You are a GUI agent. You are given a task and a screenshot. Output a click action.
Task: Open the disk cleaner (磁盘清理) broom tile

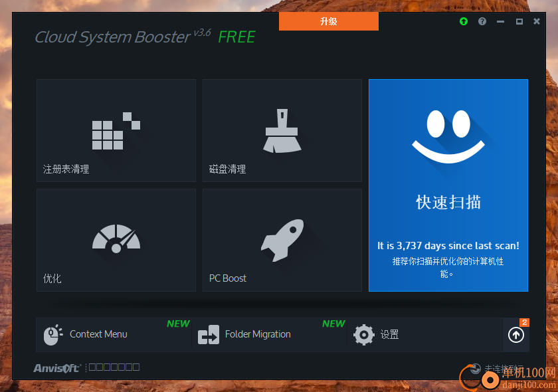282,130
